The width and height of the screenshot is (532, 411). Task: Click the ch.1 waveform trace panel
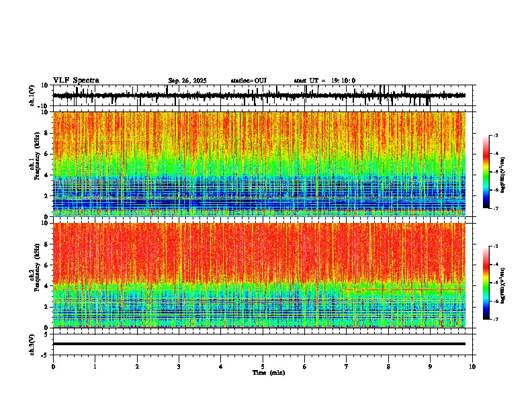click(x=263, y=95)
